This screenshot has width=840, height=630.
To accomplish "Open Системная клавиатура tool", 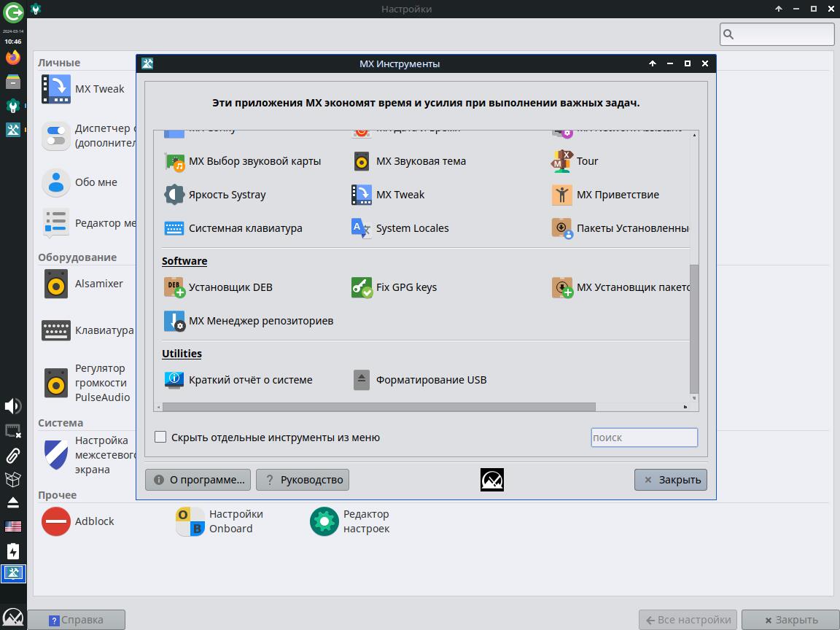I will point(233,228).
